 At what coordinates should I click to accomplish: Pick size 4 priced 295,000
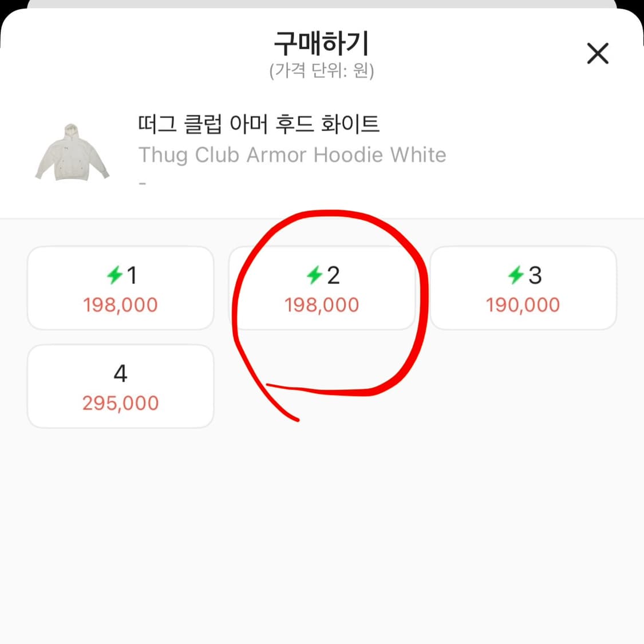pos(120,386)
